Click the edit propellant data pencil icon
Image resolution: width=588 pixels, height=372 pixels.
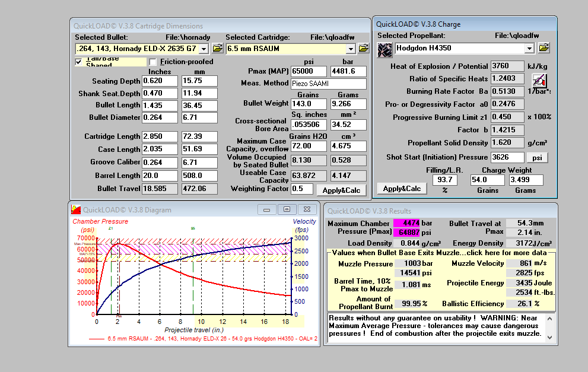coord(539,80)
